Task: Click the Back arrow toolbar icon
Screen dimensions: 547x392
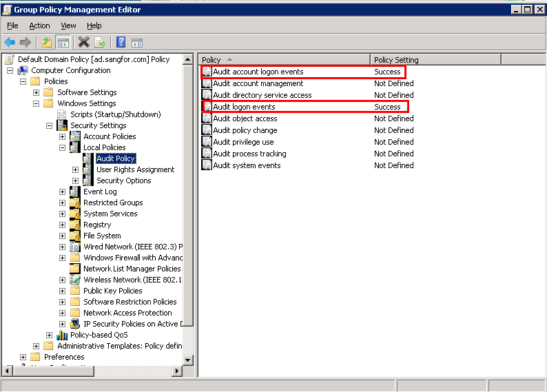Action: tap(10, 43)
